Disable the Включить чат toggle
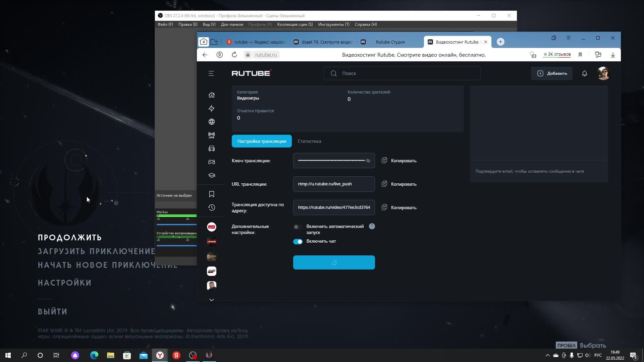Screen dimensions: 644x362 tap(298, 242)
